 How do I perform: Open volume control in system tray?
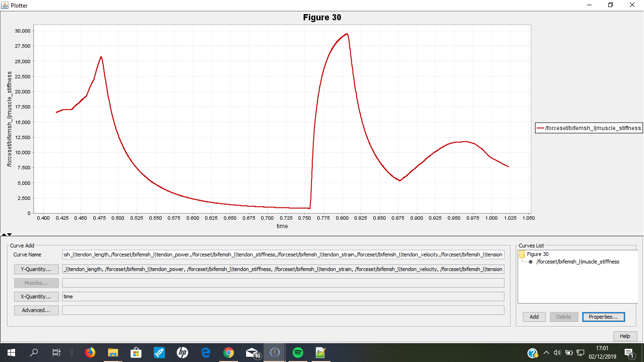click(557, 353)
